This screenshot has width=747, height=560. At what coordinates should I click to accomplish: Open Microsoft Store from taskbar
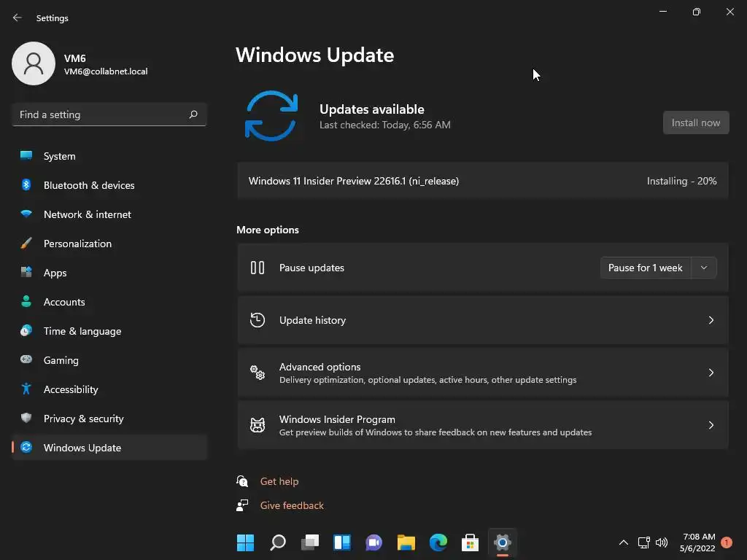[471, 542]
